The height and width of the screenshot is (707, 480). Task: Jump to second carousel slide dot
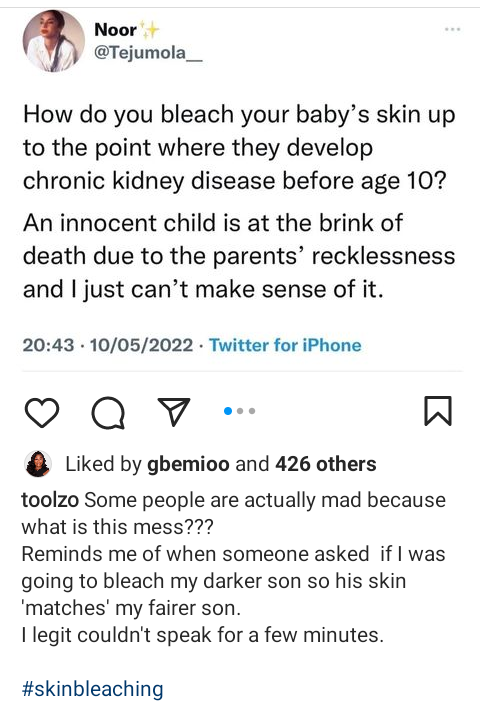(x=240, y=411)
